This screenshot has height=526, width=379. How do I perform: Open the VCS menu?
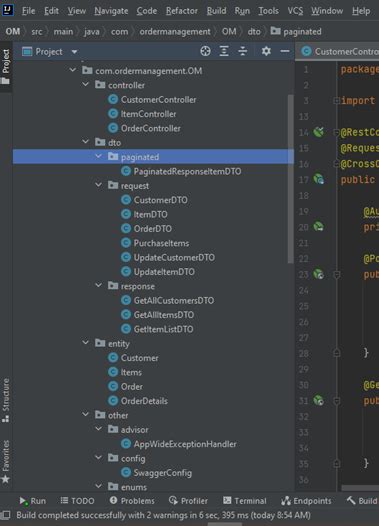coord(295,11)
